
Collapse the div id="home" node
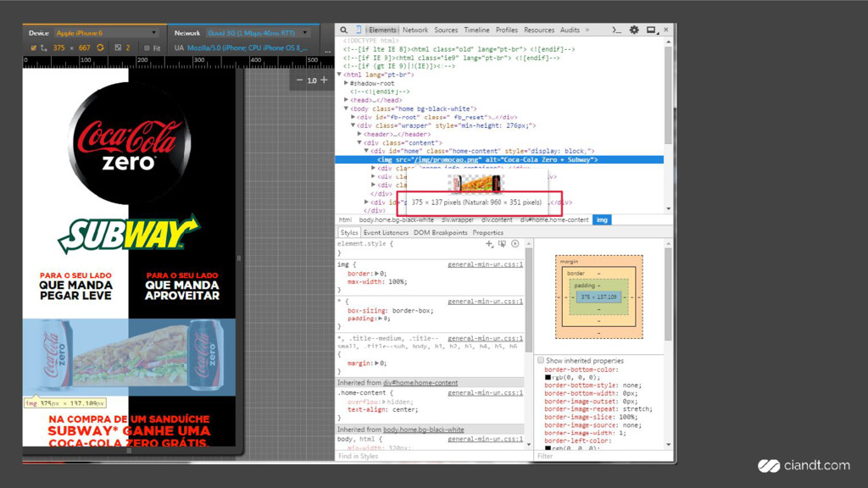point(366,151)
